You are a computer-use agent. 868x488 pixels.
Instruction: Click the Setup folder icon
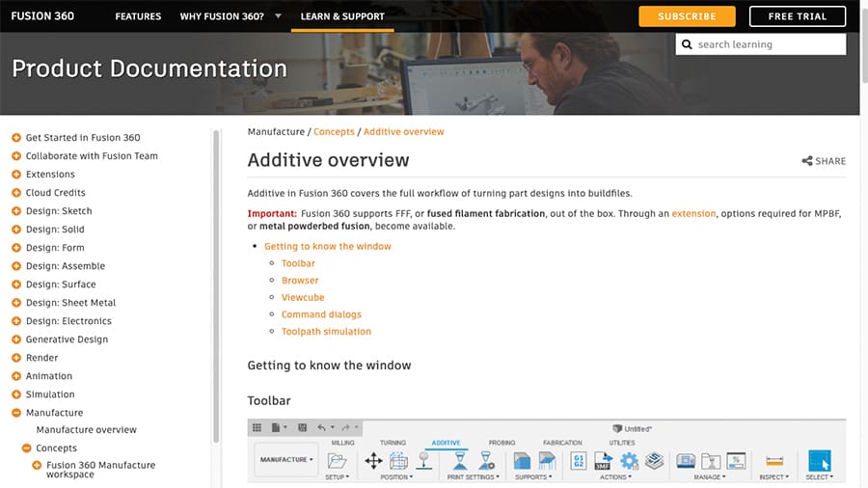[337, 460]
